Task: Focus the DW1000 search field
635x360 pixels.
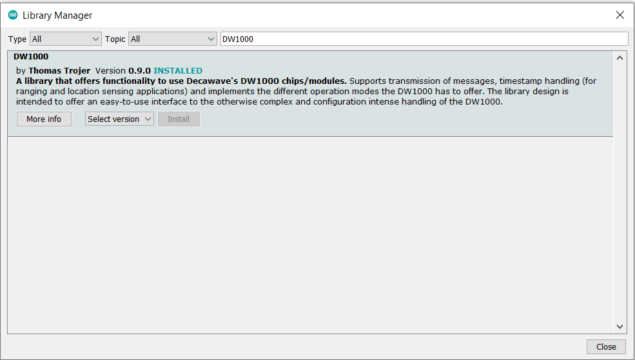Action: 424,39
